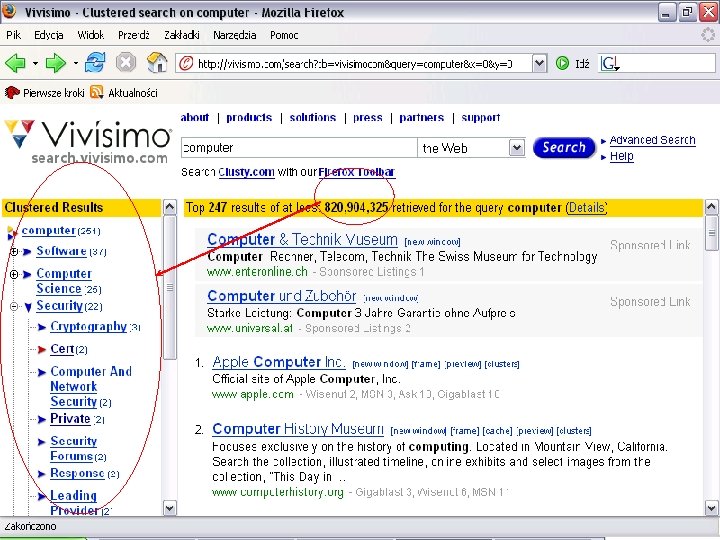Select the Cryptography cluster
This screenshot has height=540, width=720.
tap(89, 326)
